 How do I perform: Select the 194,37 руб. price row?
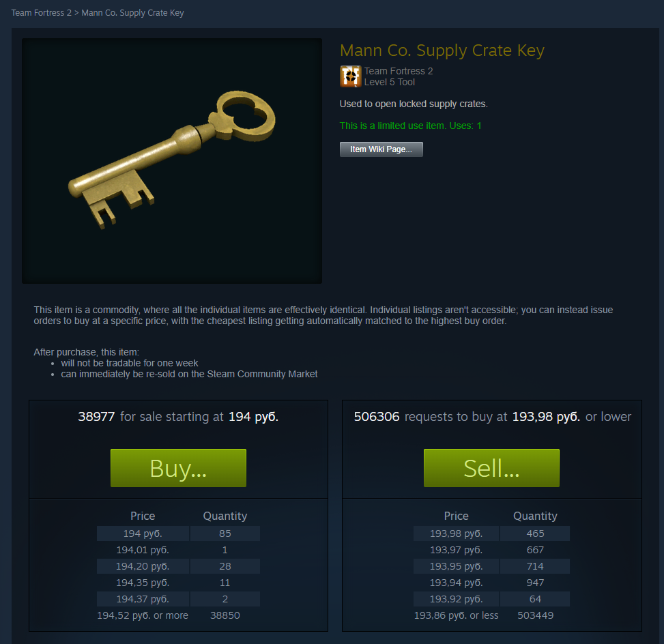click(x=178, y=599)
